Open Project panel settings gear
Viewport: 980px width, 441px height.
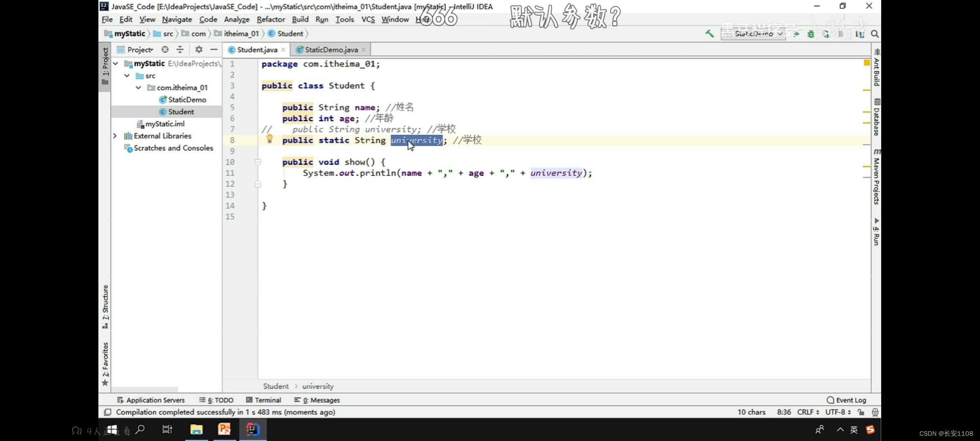[199, 49]
